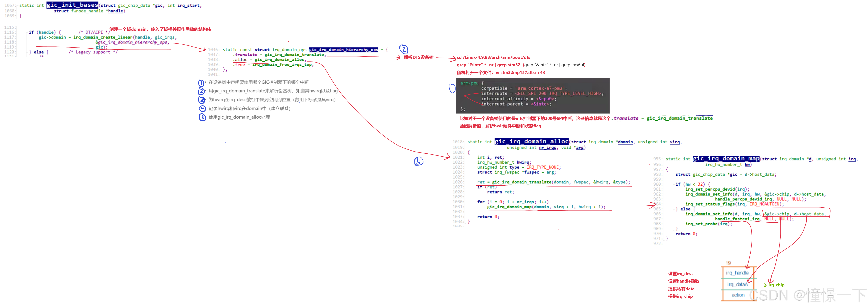Click highlighted gic_irq_domain_hierarchy_ops on line 1036
Screen dimensions: 868x308
tap(343, 50)
